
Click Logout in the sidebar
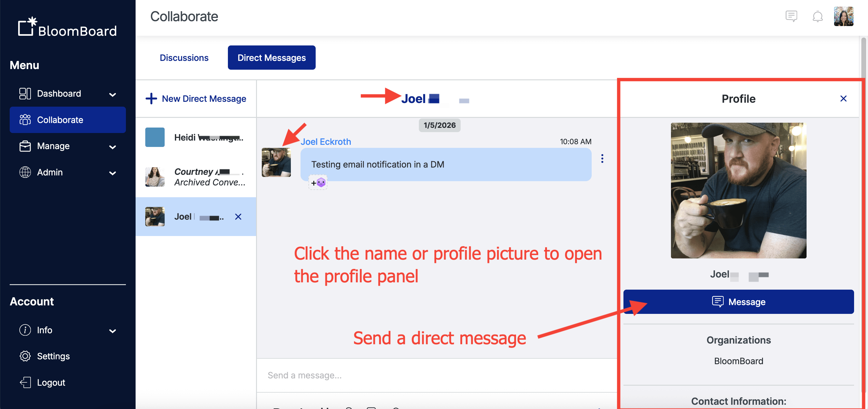(x=68, y=383)
